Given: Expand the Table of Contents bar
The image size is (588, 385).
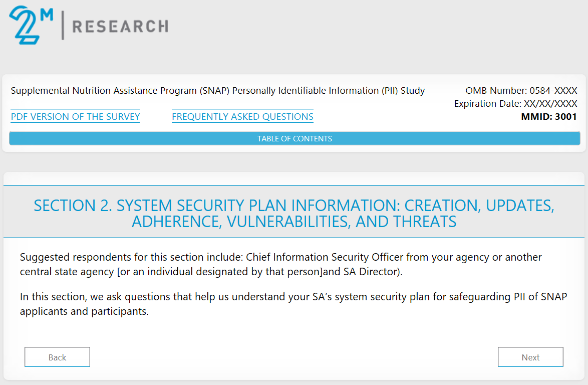Looking at the screenshot, I should (x=295, y=139).
